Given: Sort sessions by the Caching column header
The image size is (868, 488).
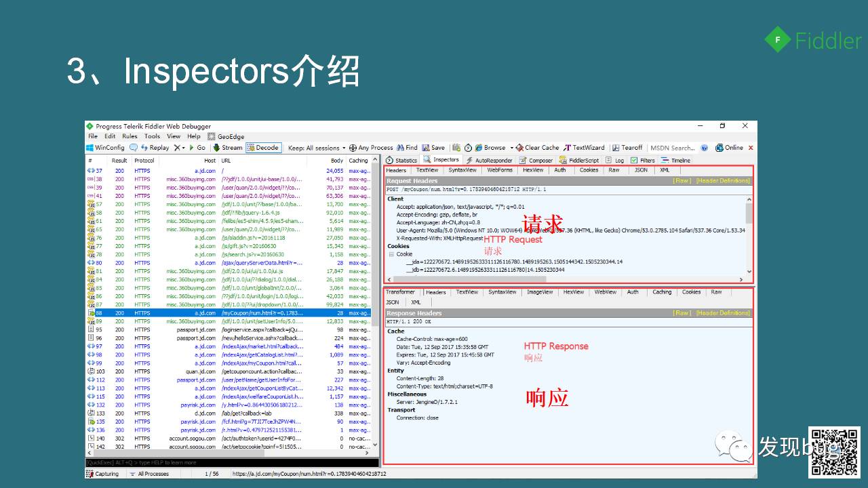Looking at the screenshot, I should click(358, 161).
